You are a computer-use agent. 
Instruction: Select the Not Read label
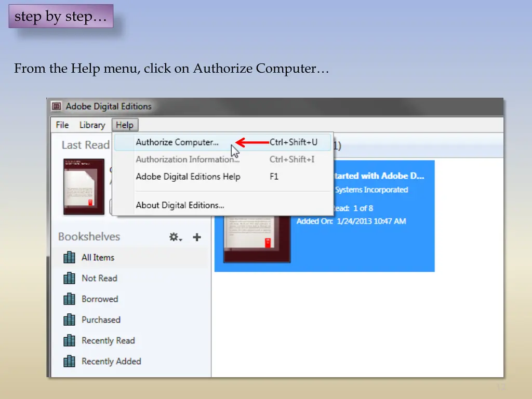99,278
